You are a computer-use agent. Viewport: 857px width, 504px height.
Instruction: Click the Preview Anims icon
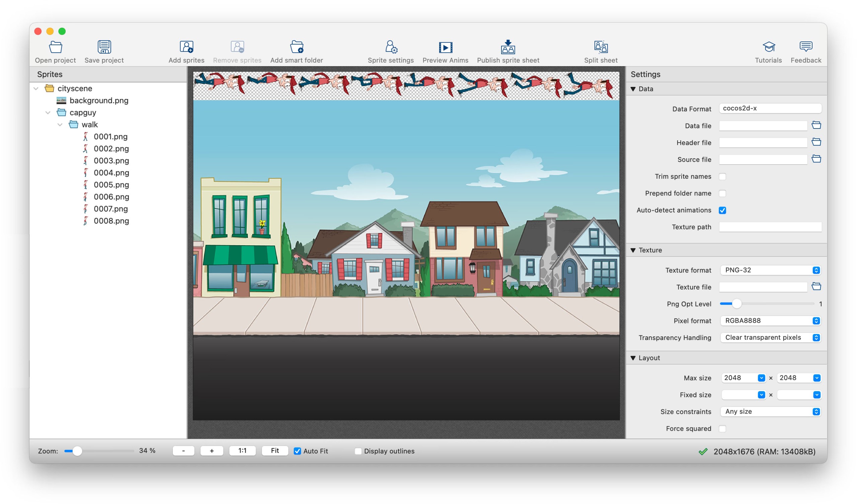pos(445,47)
